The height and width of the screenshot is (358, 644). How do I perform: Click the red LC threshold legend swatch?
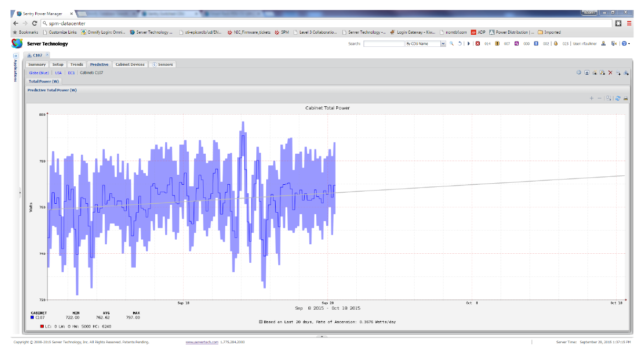pyautogui.click(x=42, y=326)
